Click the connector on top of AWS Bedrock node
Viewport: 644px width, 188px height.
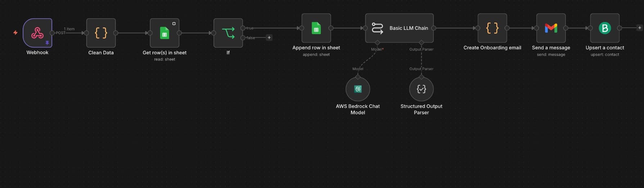(358, 77)
